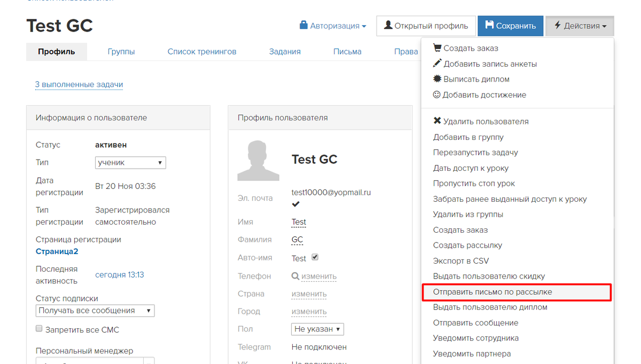Screen dimensions: 641x364
Task: Select Выдать пользователю скидку
Action: 517,276
